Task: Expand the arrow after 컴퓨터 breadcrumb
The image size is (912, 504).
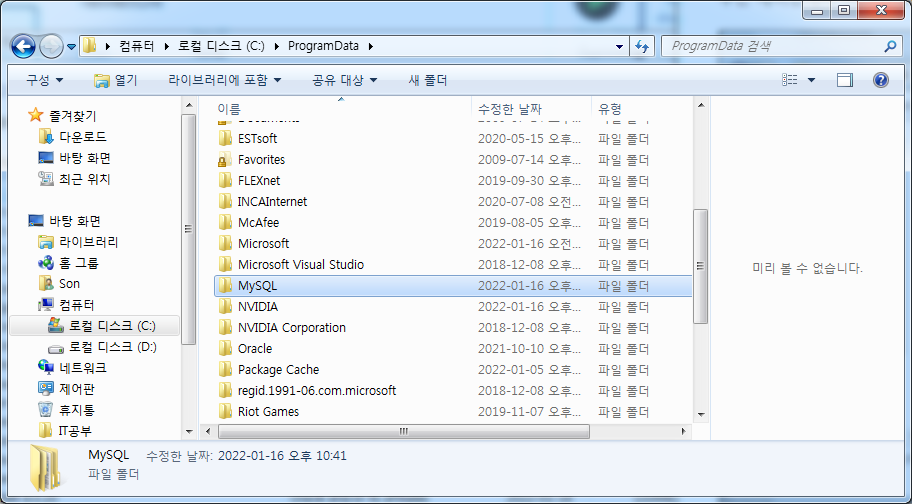Action: coord(166,46)
